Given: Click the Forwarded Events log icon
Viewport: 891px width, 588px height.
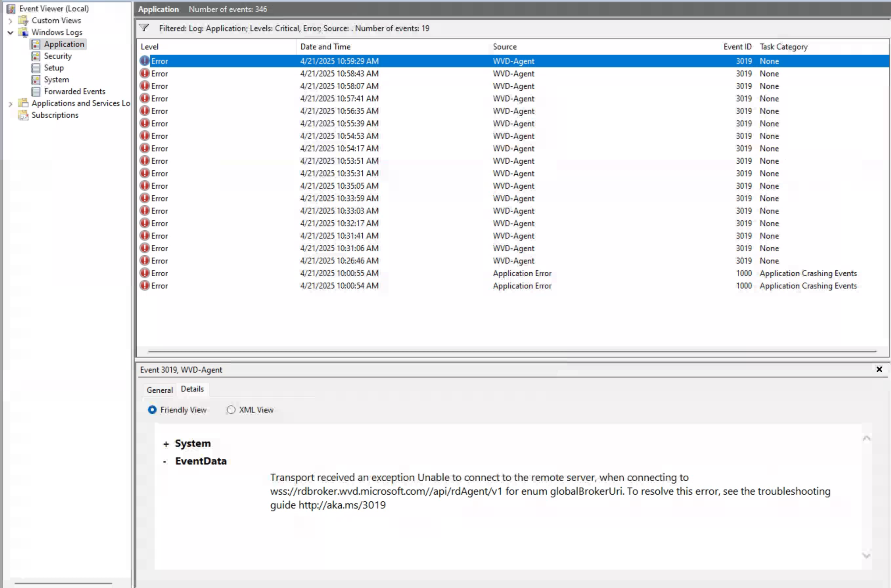Looking at the screenshot, I should [x=36, y=92].
